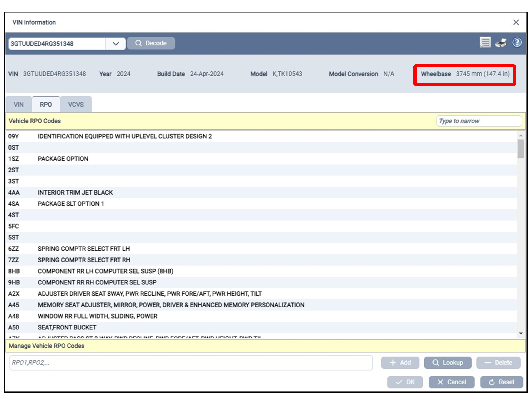The height and width of the screenshot is (399, 532).
Task: Click the Lookup button
Action: coord(448,362)
